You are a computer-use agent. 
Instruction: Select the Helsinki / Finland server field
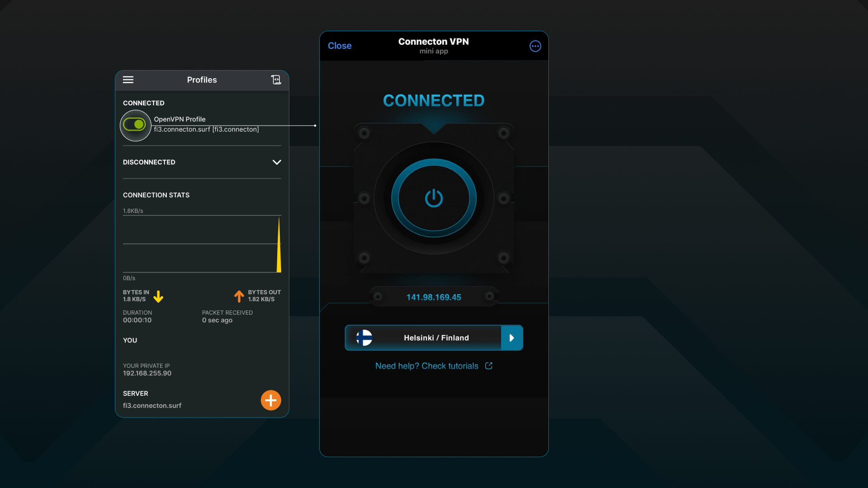(x=436, y=338)
